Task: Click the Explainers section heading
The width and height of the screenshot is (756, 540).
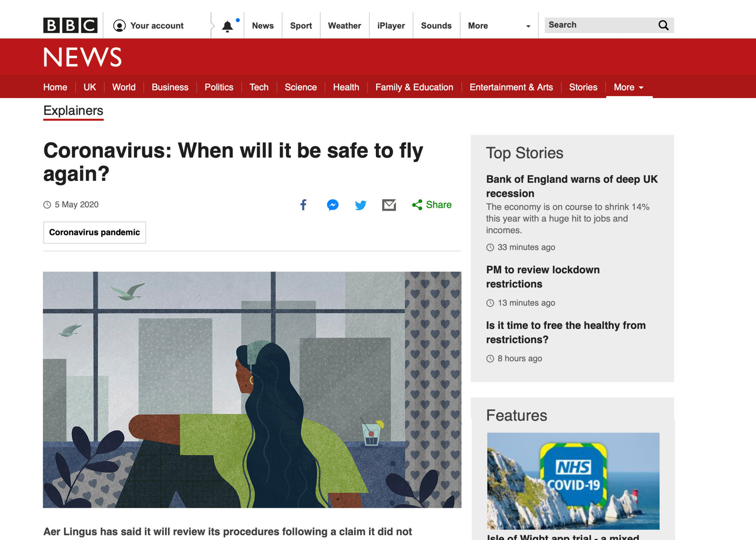Action: click(73, 111)
